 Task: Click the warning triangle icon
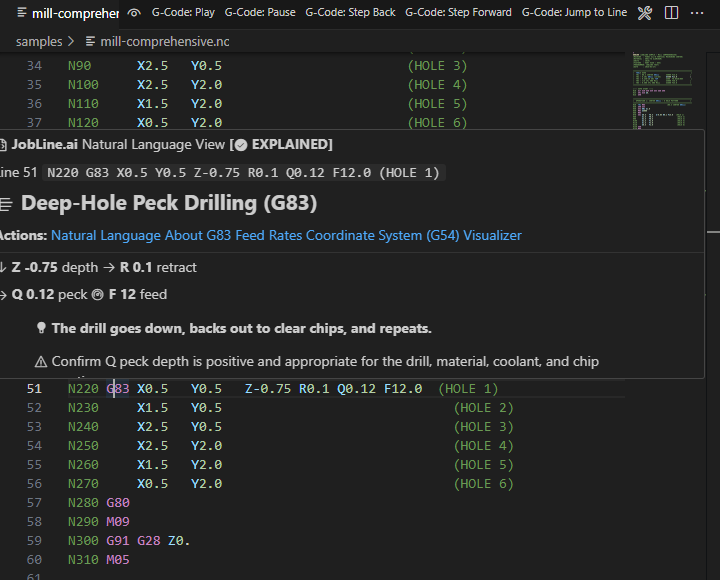(x=41, y=362)
